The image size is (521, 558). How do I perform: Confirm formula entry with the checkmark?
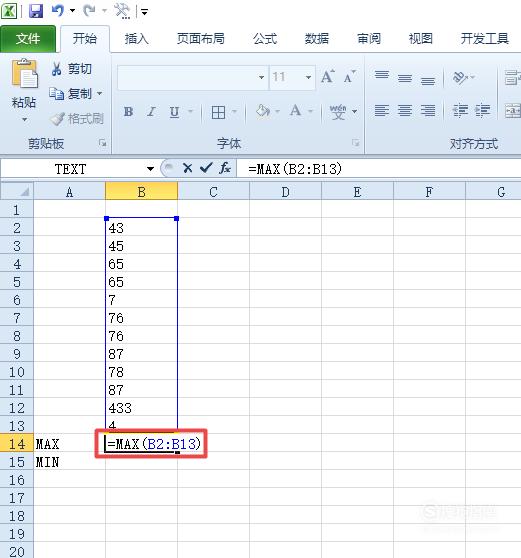(206, 168)
